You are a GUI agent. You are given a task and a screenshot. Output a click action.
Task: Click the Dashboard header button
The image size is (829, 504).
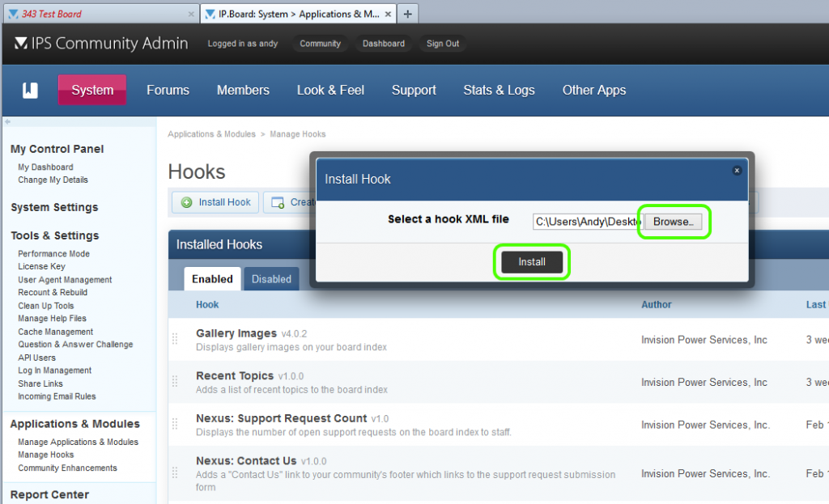click(383, 44)
